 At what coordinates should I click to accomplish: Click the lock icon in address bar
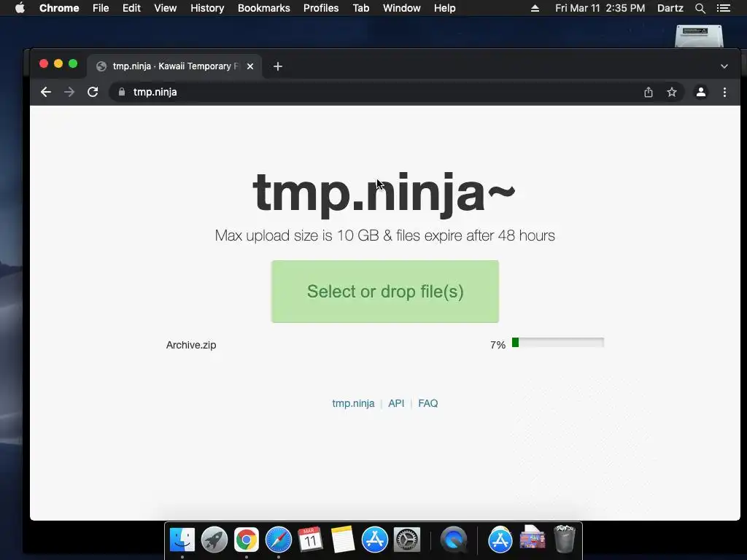[122, 92]
